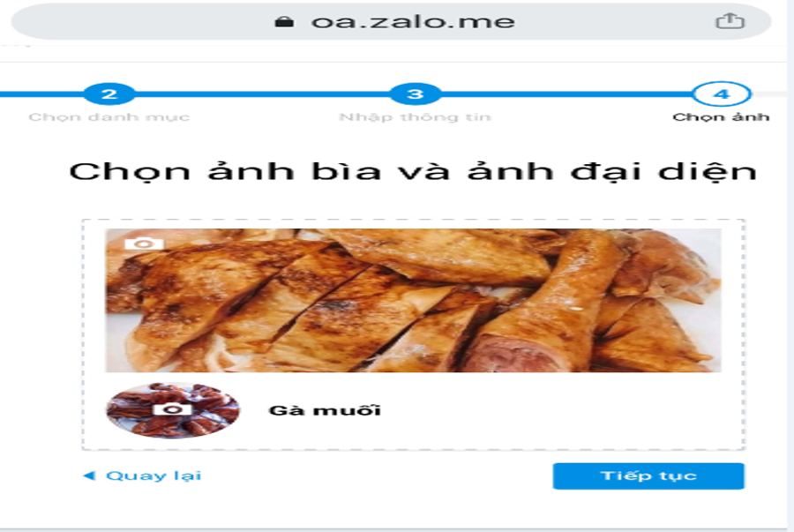Select step 2 circle in progress bar
The width and height of the screenshot is (794, 532).
109,94
